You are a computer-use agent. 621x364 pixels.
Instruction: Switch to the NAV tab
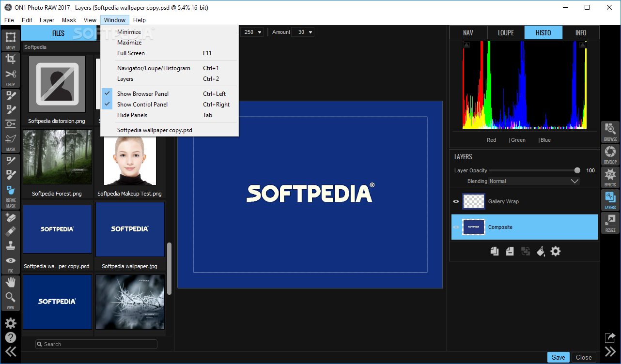[x=468, y=33]
